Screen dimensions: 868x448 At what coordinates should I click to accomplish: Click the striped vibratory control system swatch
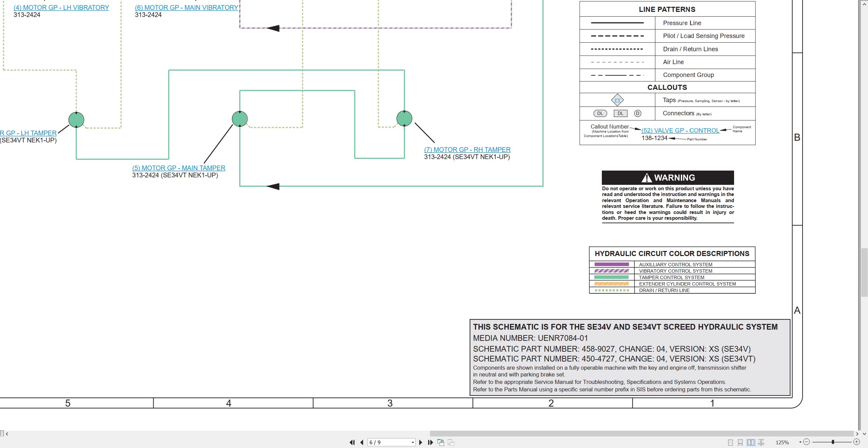pyautogui.click(x=612, y=271)
